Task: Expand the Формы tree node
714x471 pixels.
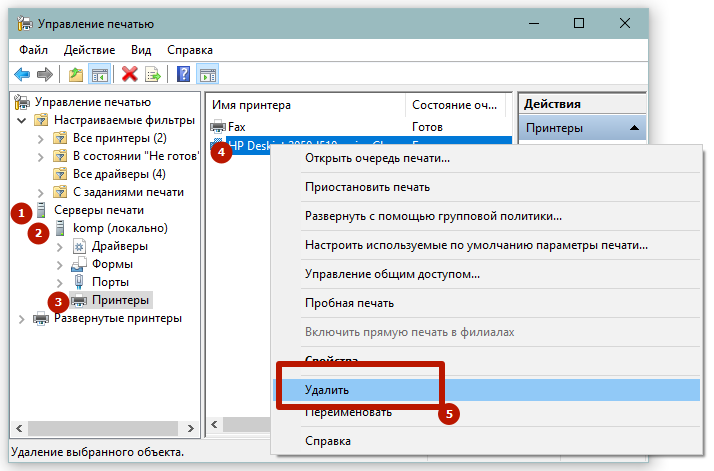Action: [58, 264]
